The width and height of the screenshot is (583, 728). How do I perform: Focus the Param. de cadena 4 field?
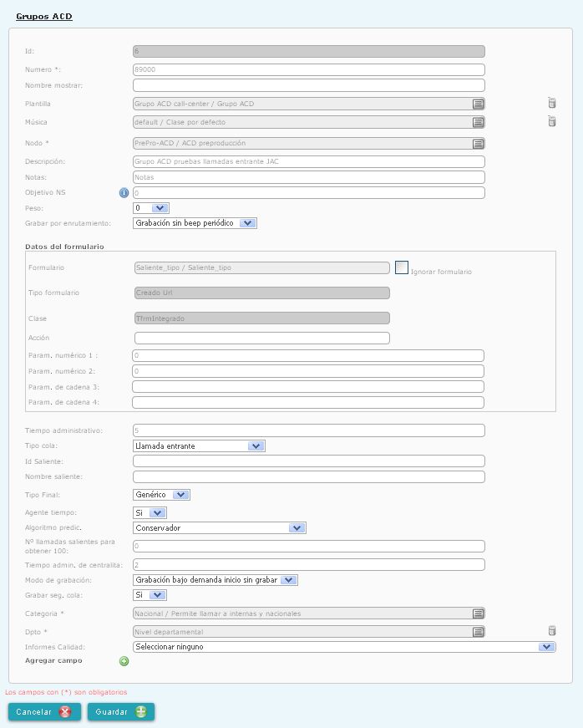point(308,403)
